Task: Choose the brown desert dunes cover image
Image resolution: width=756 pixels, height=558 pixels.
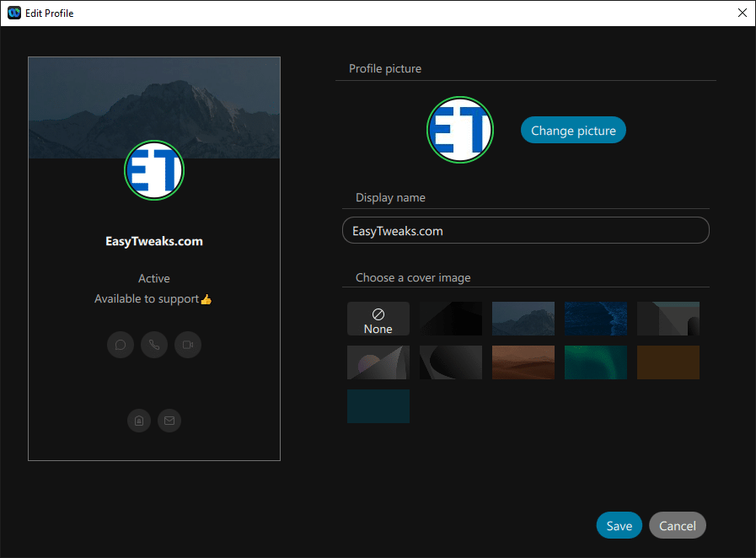Action: point(523,362)
